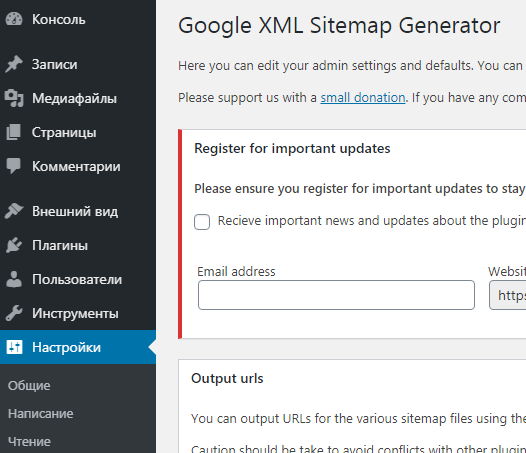The width and height of the screenshot is (526, 453).
Task: Click the Консоль dashboard gauge icon
Action: (x=14, y=19)
